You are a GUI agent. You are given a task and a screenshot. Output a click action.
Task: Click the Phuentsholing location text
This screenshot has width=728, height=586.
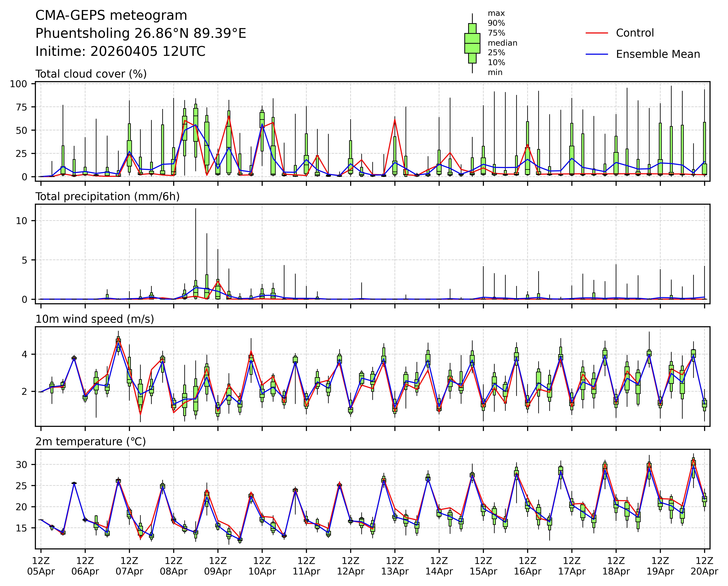(x=141, y=33)
